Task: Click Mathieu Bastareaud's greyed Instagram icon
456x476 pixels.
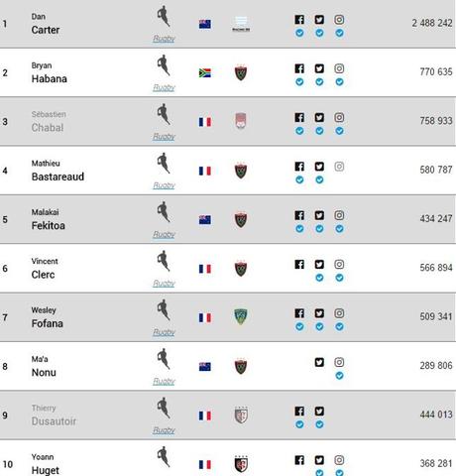Action: [339, 167]
